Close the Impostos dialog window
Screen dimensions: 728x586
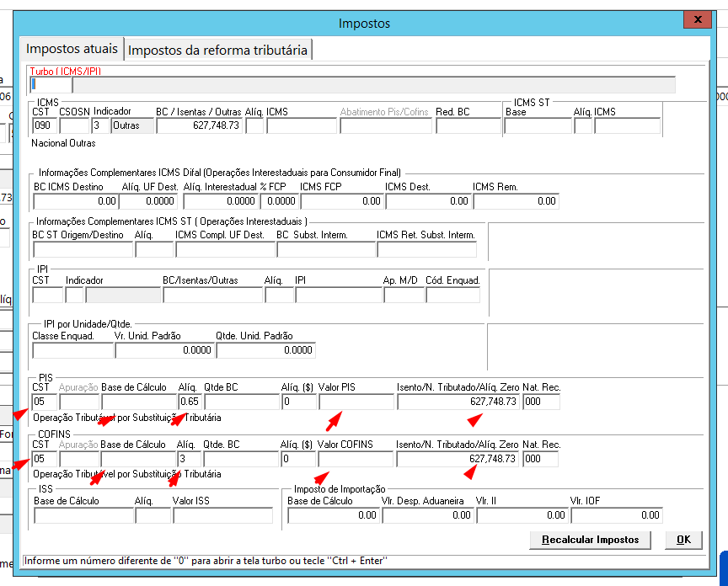(x=698, y=19)
